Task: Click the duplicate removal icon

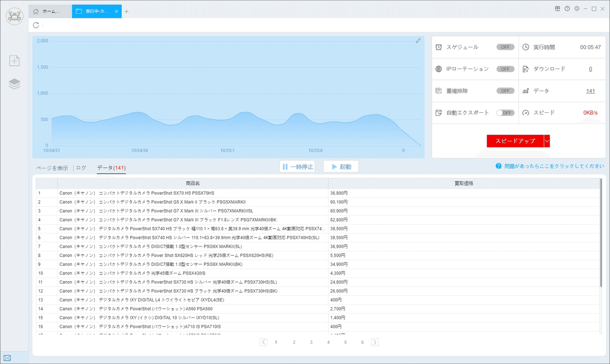Action: coord(439,90)
